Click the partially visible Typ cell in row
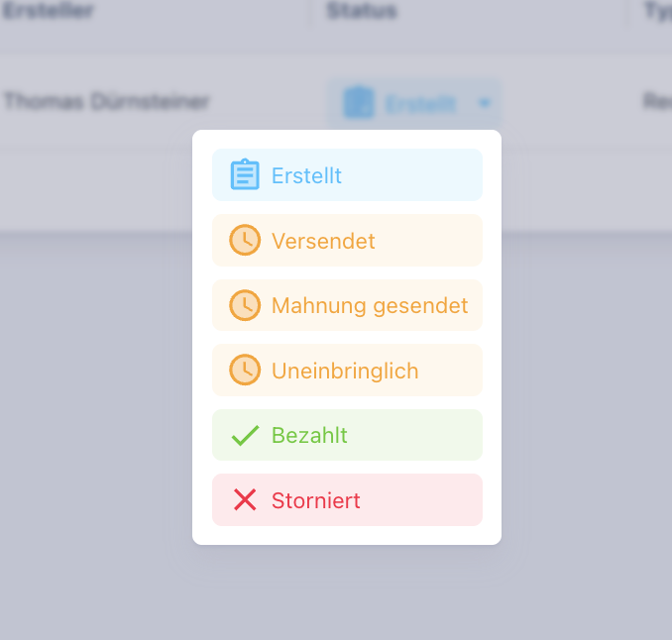 click(x=657, y=101)
